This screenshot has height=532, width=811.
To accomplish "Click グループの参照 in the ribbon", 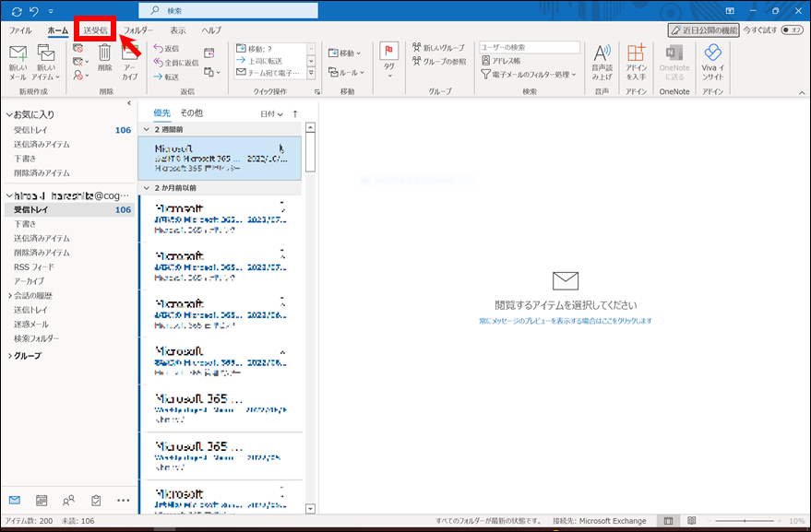I will 439,61.
